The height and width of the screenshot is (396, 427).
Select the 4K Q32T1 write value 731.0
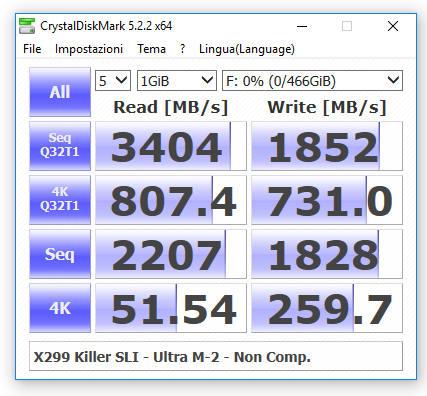pos(327,200)
